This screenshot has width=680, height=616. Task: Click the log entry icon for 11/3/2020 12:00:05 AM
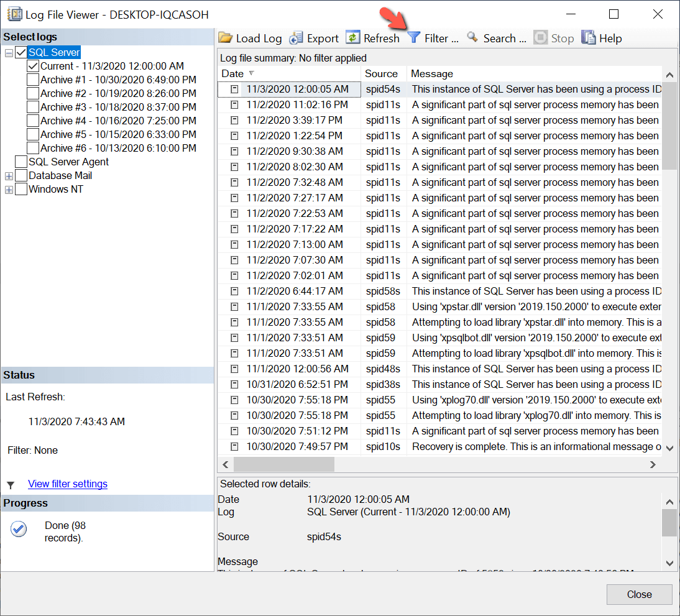234,89
